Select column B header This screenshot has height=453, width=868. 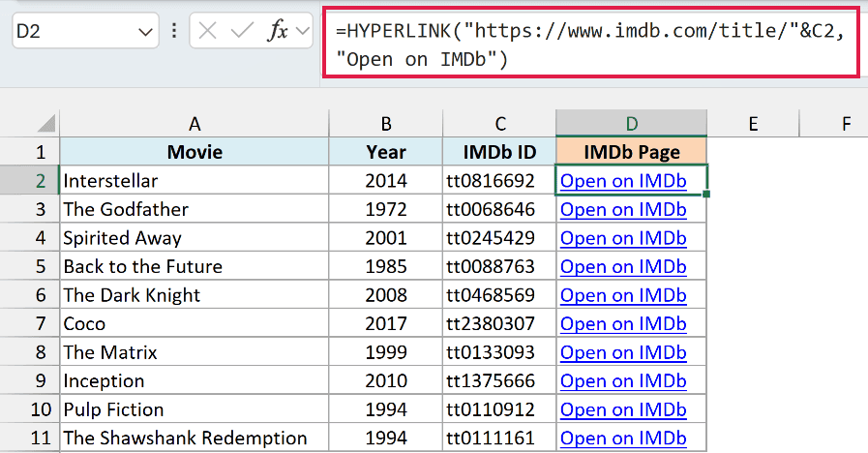(x=386, y=124)
